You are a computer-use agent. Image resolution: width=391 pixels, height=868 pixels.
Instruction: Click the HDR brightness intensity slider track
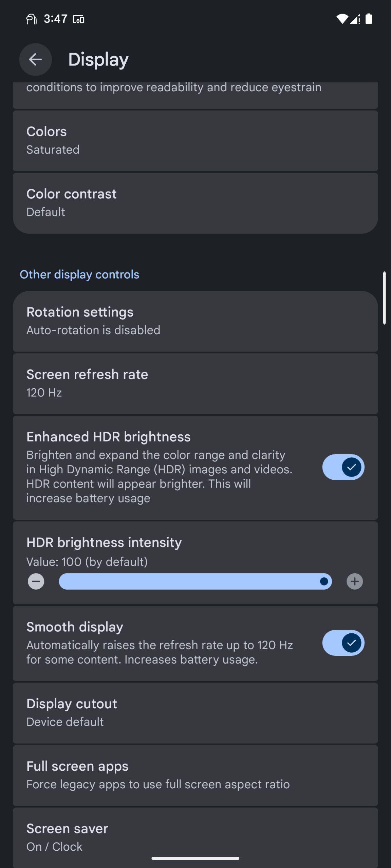[195, 581]
